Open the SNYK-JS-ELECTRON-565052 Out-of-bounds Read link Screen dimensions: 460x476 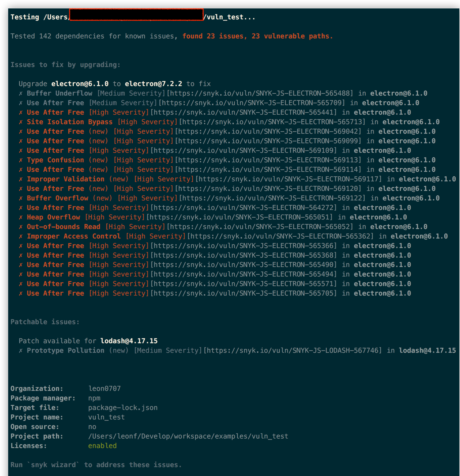click(x=260, y=227)
